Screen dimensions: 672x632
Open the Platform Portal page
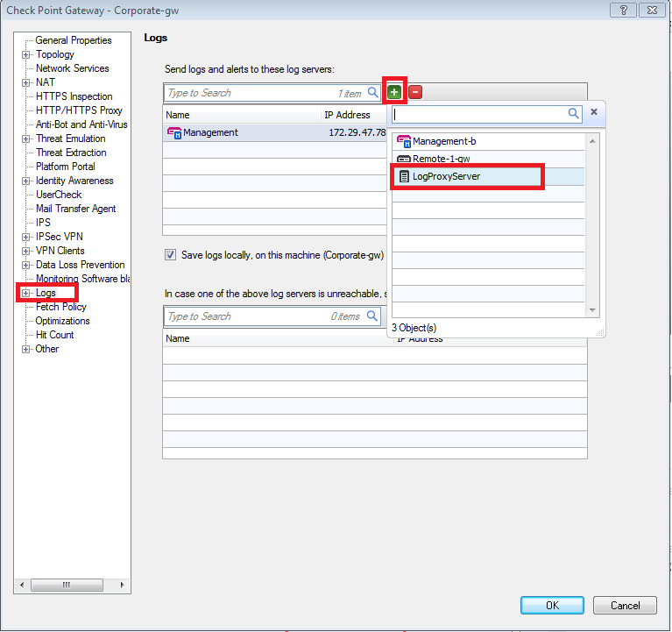(x=66, y=167)
